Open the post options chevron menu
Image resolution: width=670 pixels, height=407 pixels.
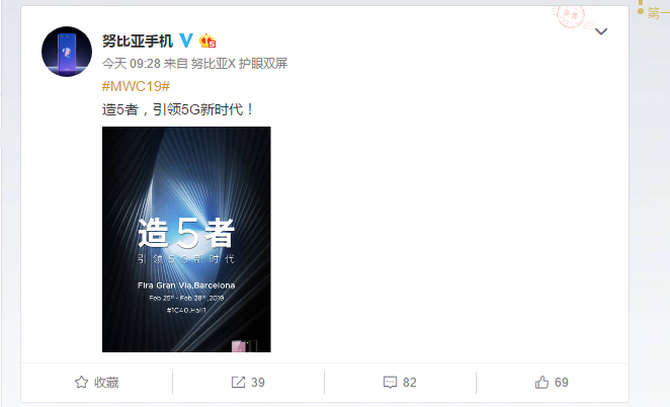[601, 31]
